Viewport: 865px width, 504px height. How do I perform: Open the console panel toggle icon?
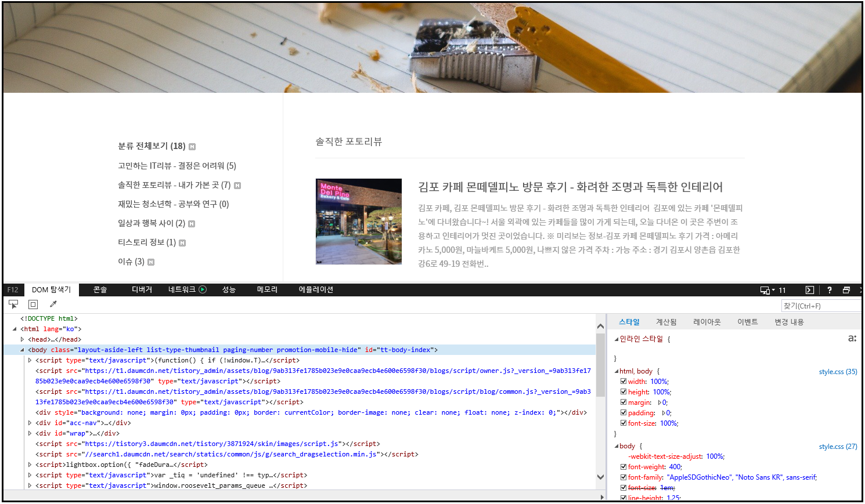point(810,290)
